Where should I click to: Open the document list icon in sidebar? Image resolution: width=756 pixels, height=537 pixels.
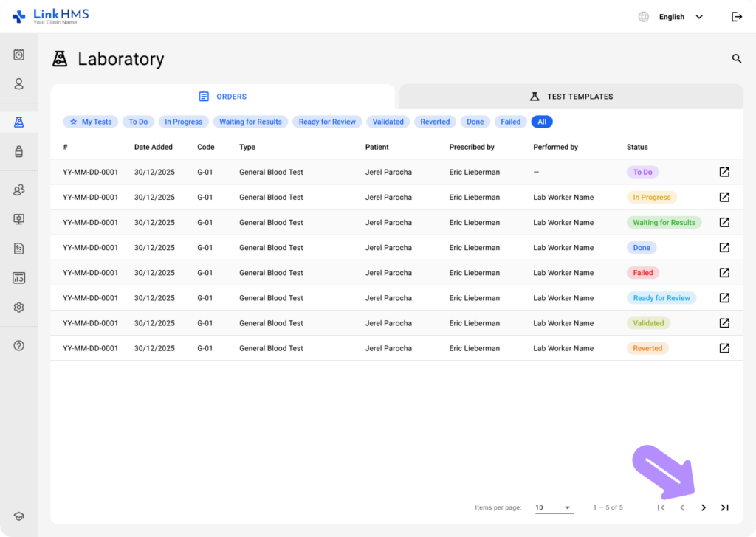[18, 249]
